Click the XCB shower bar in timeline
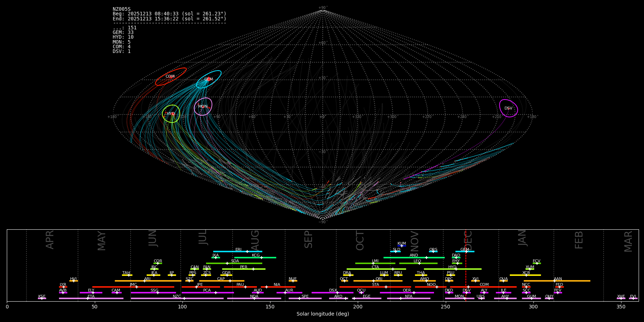The width and height of the screenshot is (644, 322). (525, 275)
